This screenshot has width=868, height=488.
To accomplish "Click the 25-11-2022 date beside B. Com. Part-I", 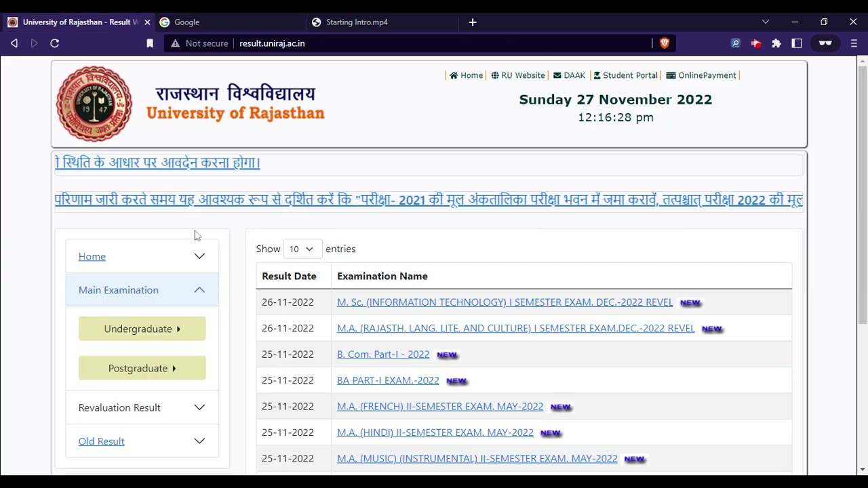I will (x=288, y=354).
